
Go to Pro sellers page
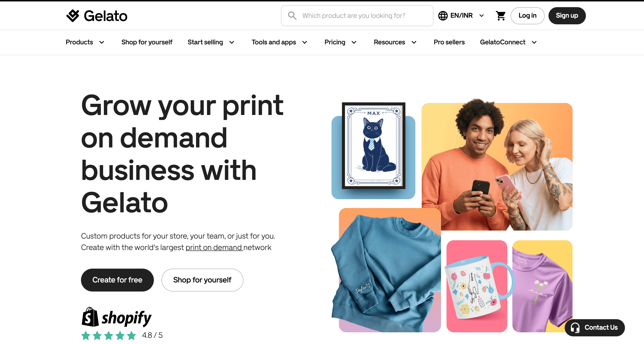449,42
